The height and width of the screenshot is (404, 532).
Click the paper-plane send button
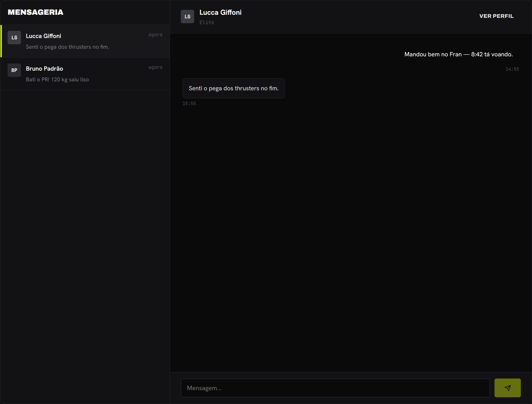[507, 388]
